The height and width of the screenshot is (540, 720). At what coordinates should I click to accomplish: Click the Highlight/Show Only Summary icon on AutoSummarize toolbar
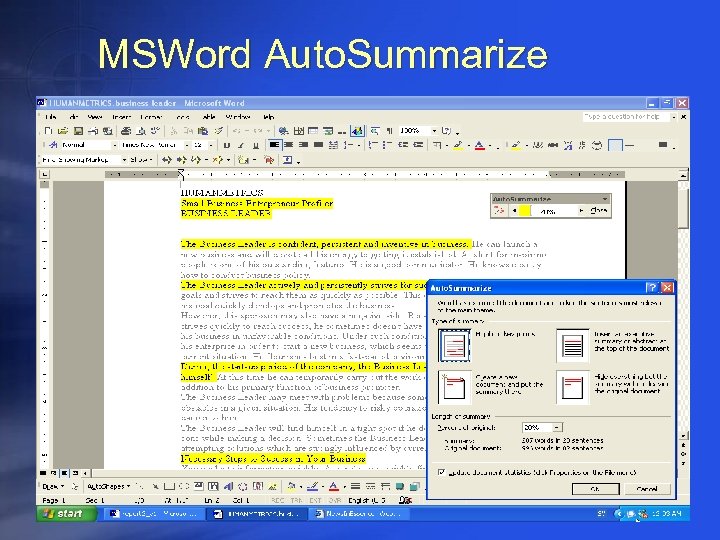[499, 210]
